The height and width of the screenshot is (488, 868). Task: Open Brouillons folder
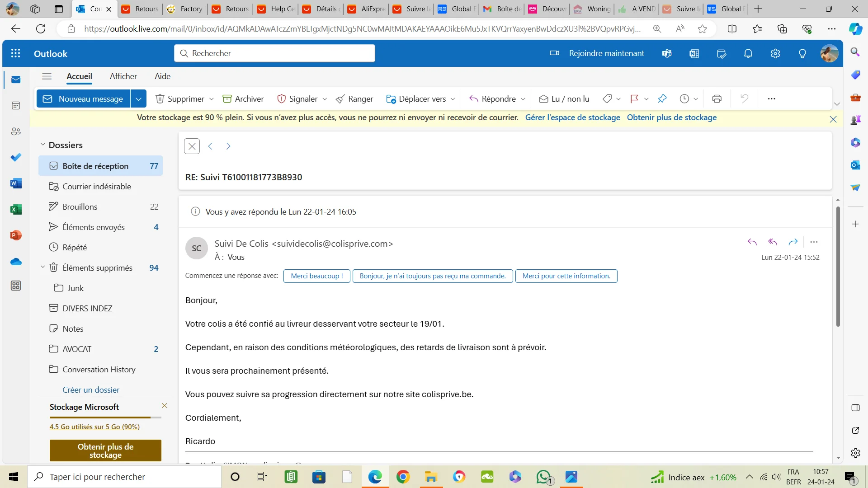(x=100, y=206)
